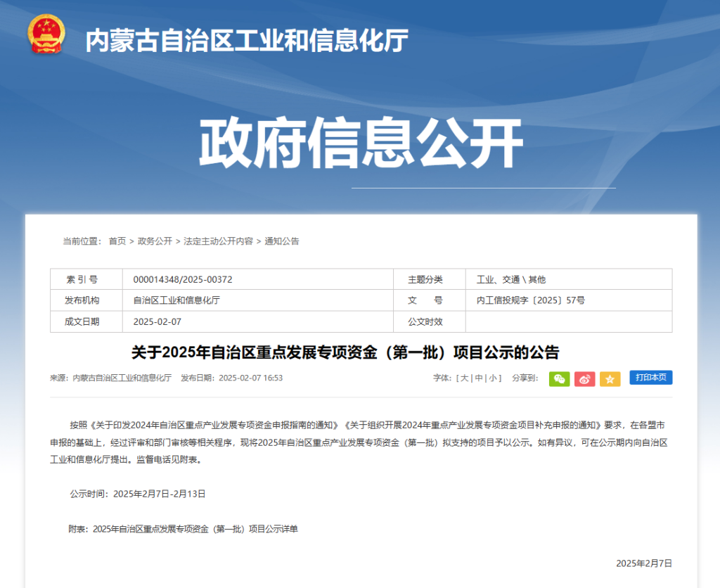Viewport: 720px width, 588px height.
Task: Navigate to 通知公告 breadcrumb link
Action: click(281, 241)
